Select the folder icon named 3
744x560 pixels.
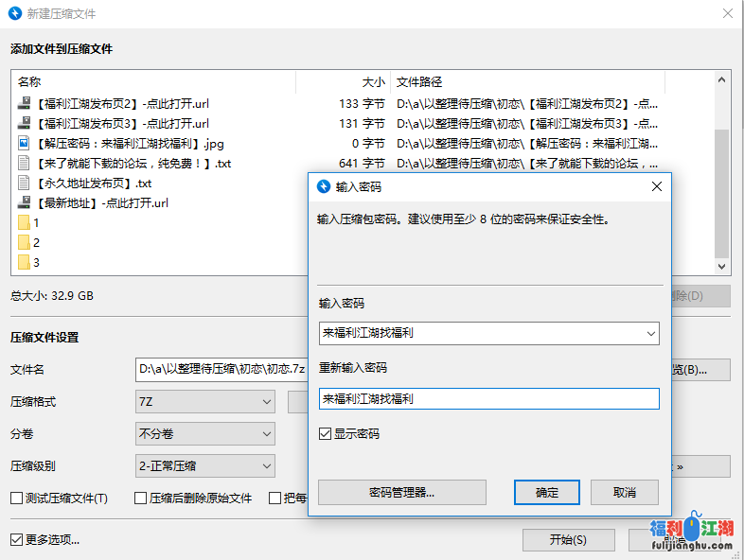click(x=25, y=263)
